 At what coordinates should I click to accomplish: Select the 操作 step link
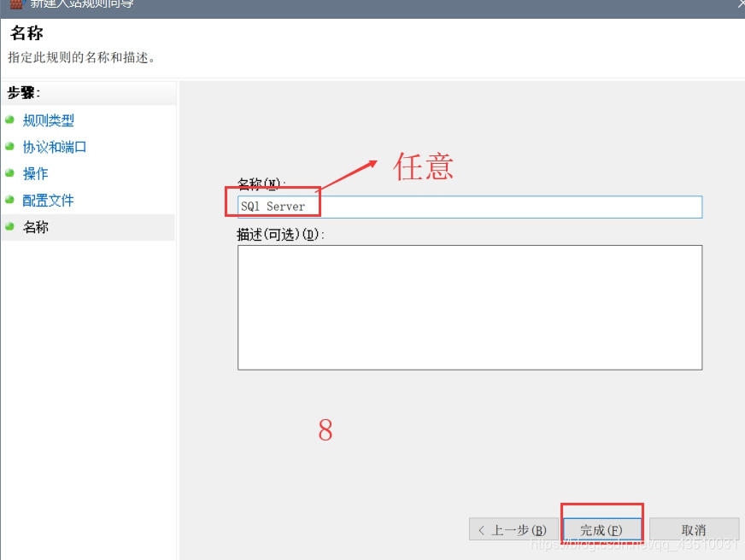(35, 173)
